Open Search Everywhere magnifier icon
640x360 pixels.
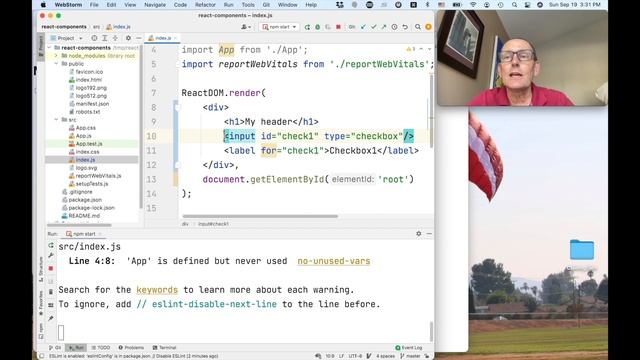pos(418,27)
